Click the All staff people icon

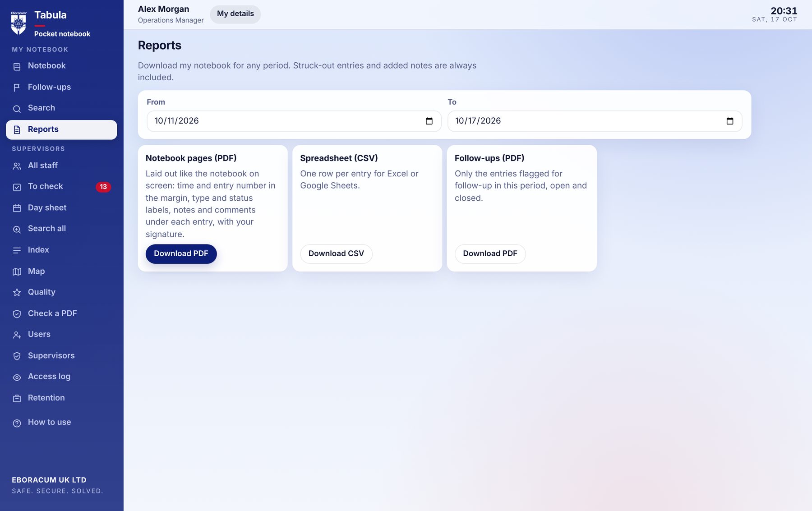[x=17, y=166]
